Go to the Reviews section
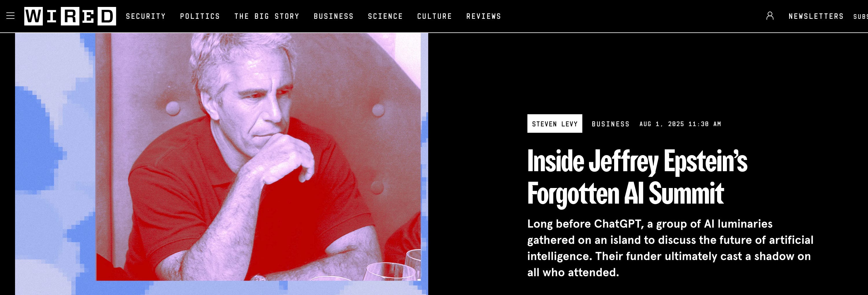The width and height of the screenshot is (868, 295). point(483,16)
